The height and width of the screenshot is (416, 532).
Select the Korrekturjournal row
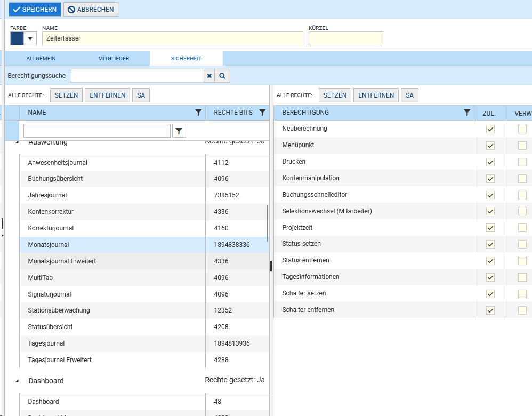point(144,228)
